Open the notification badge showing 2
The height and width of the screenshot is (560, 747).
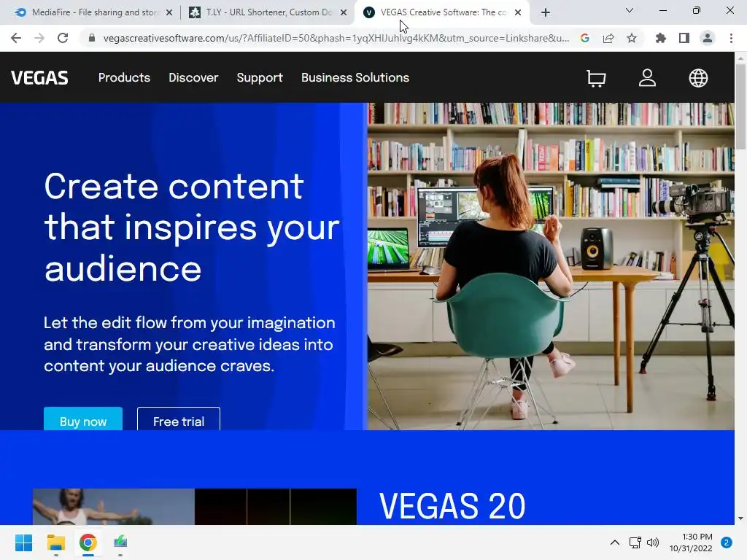[x=726, y=542]
